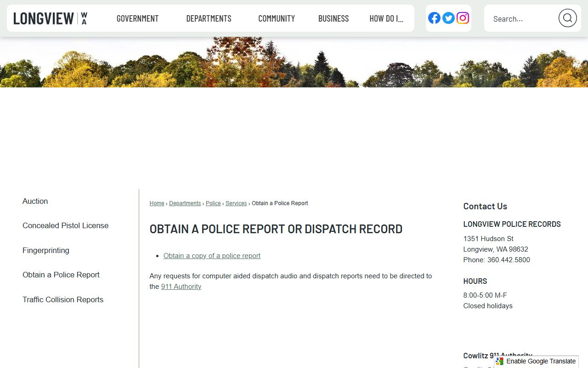Open 'Obtain a copy of a police report' link
This screenshot has height=368, width=588.
212,256
